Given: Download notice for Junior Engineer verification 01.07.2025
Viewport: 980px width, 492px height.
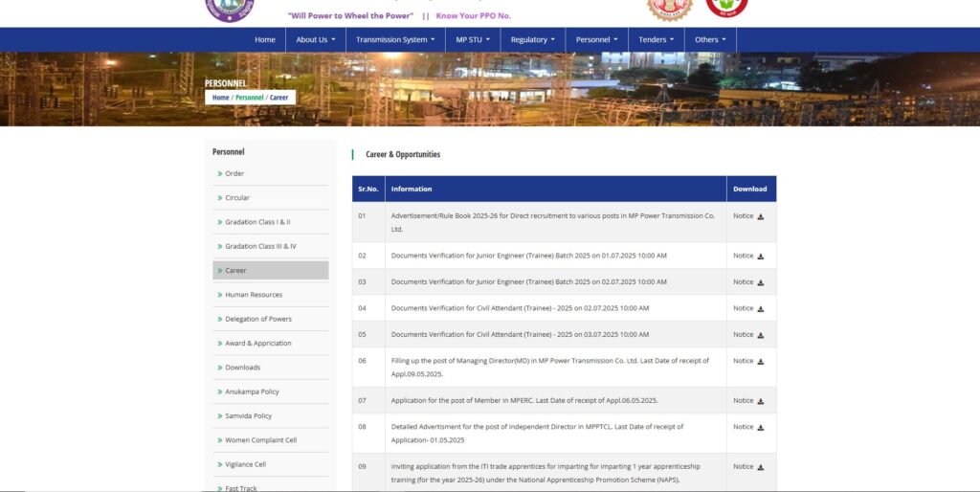Looking at the screenshot, I should click(x=748, y=256).
